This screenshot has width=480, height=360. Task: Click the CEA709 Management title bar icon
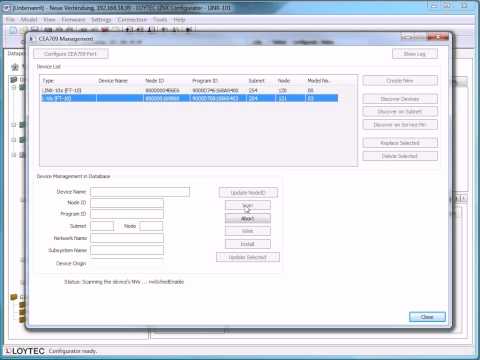[x=32, y=39]
